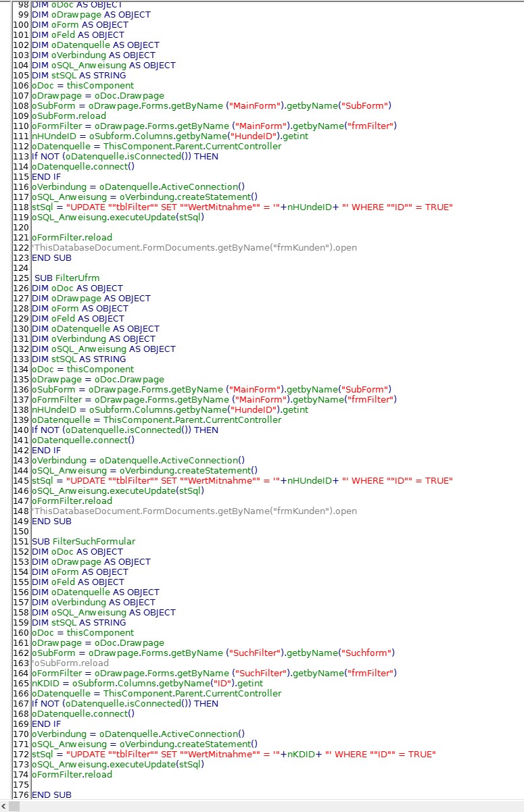524x812 pixels.
Task: Click line 173 executeUpdate(stSql) call
Action: coord(118,765)
